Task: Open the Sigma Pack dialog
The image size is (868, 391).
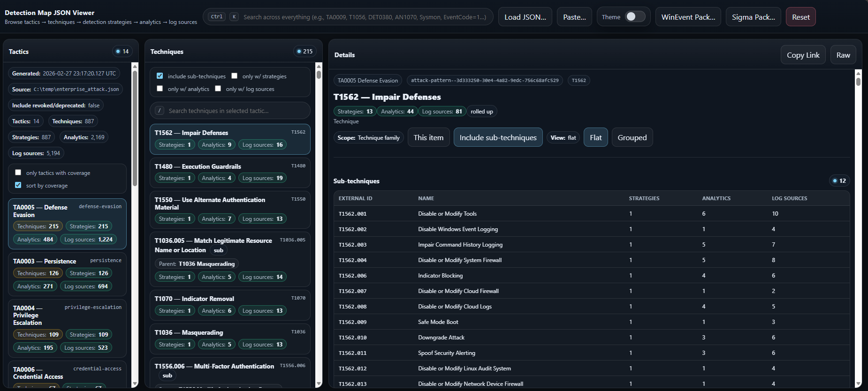Action: pyautogui.click(x=753, y=17)
